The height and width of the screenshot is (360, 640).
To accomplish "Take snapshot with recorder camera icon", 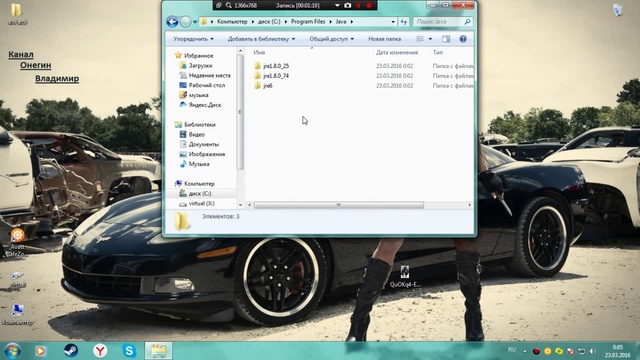I will (347, 5).
